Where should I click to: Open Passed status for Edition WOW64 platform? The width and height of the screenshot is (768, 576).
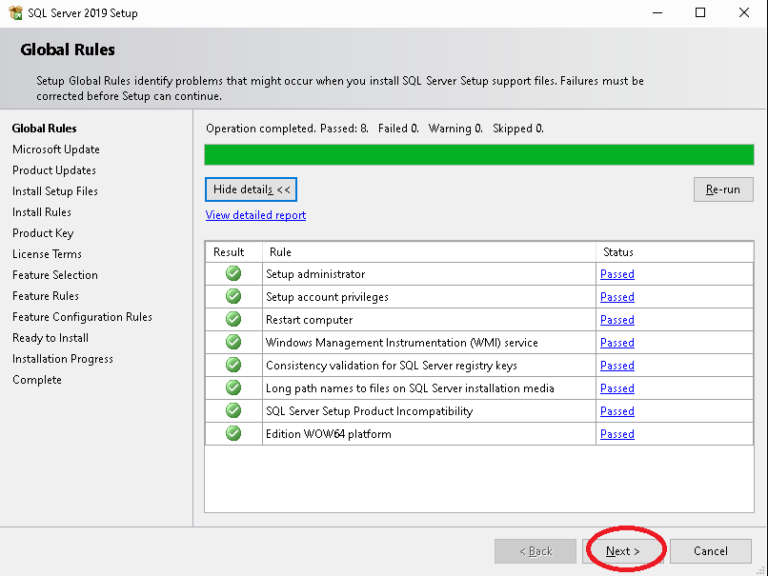(x=617, y=434)
